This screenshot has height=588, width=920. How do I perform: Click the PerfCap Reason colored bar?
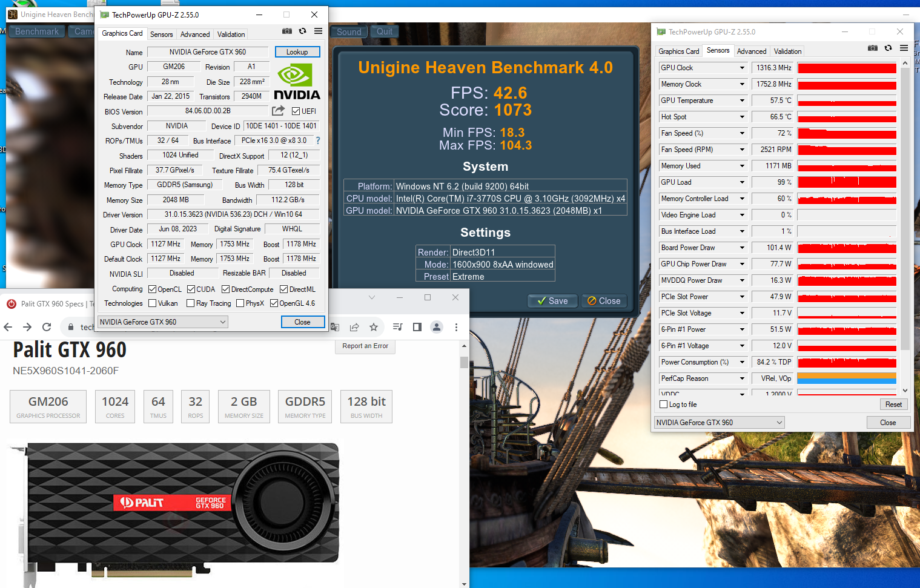tap(847, 378)
